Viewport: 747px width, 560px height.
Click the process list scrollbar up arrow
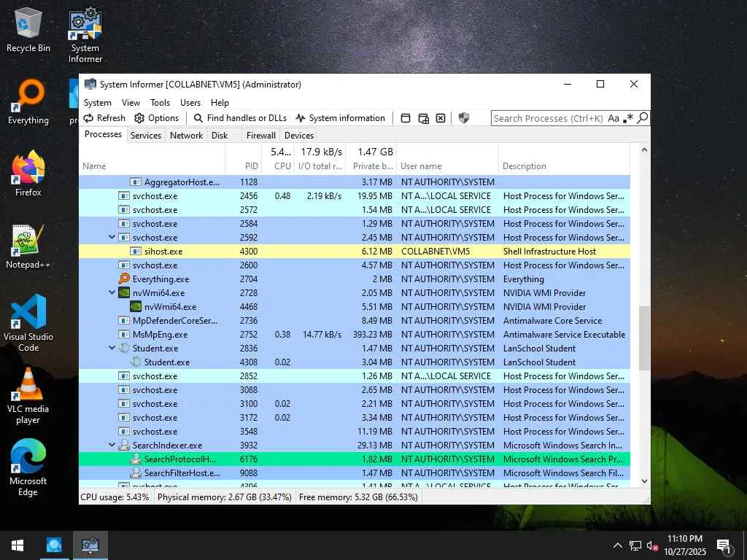[x=644, y=149]
